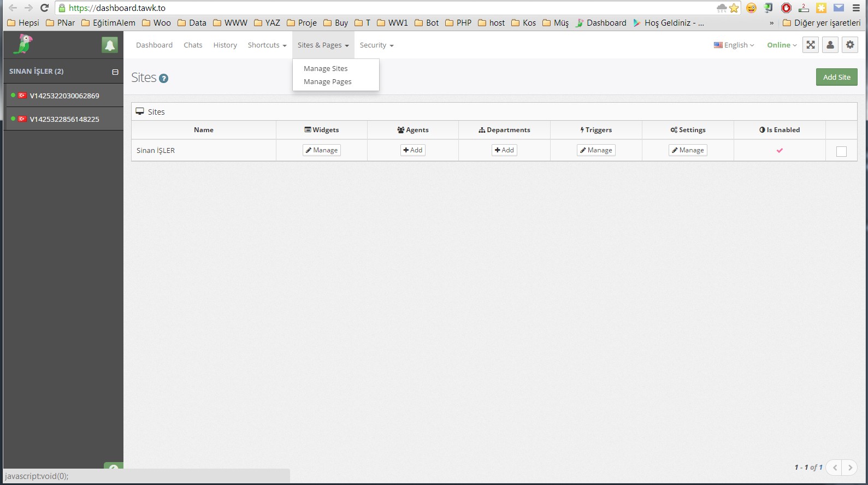Expand the Online status dropdown

point(782,45)
